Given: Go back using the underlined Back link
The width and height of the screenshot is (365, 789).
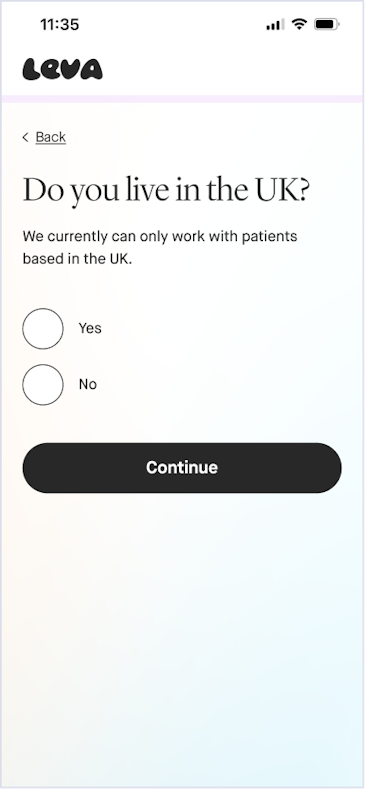Looking at the screenshot, I should [51, 137].
